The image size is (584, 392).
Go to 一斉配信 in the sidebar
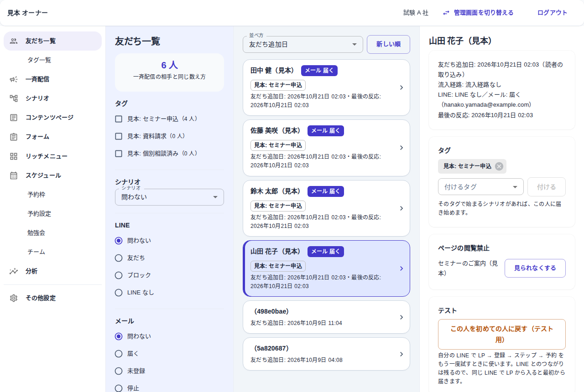(x=52, y=79)
